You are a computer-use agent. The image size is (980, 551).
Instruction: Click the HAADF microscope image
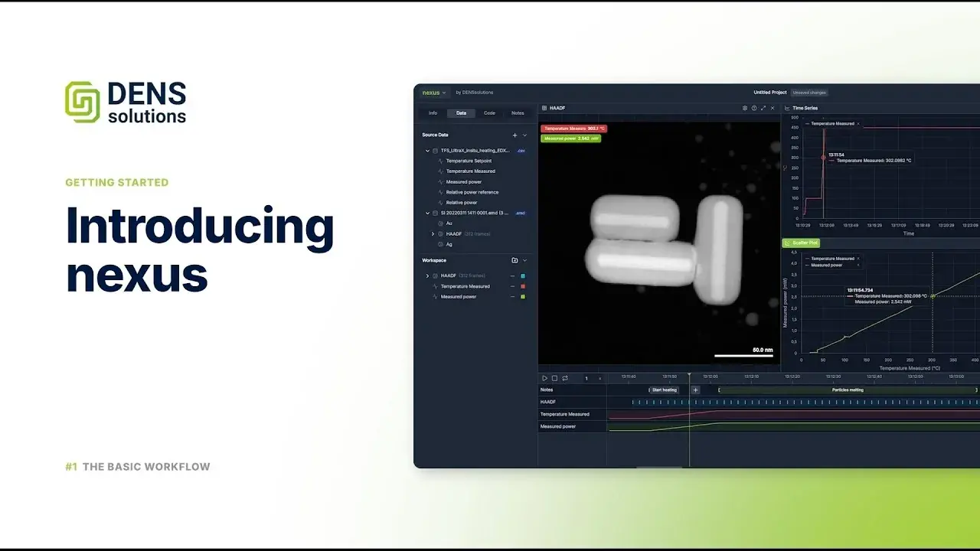coord(659,243)
